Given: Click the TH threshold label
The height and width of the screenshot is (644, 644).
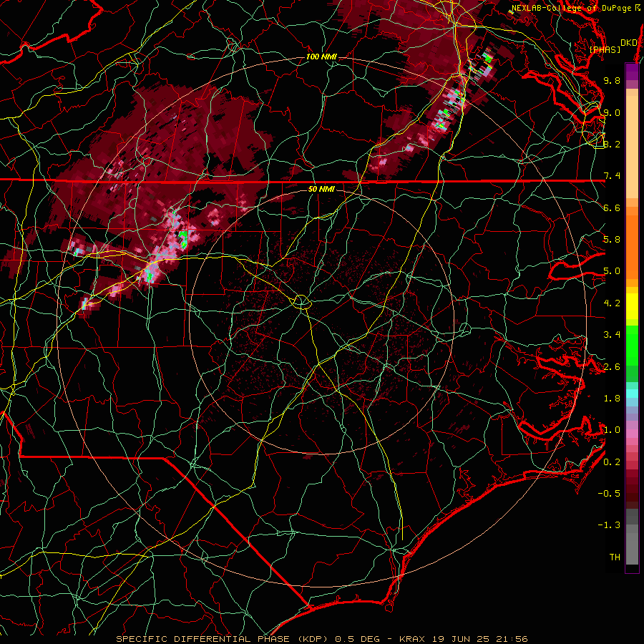Looking at the screenshot, I should (615, 557).
